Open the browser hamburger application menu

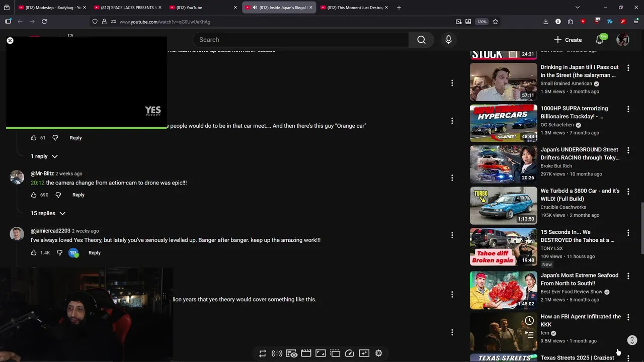(636, 22)
